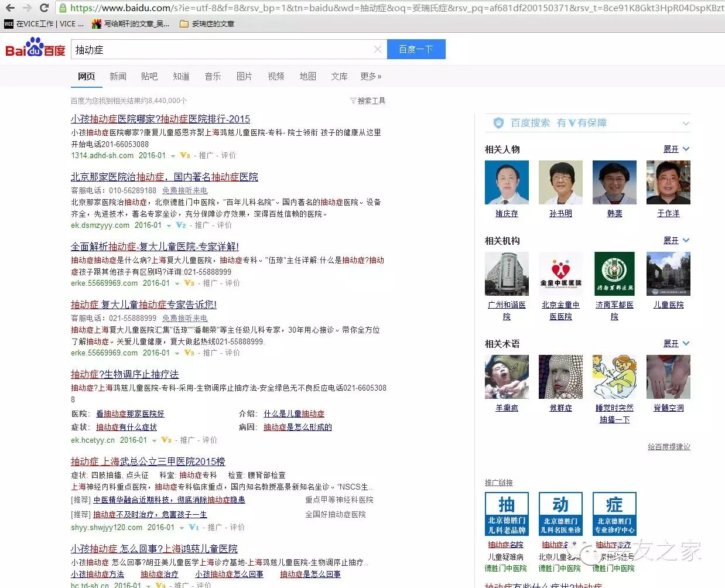This screenshot has width=725, height=588.
Task: Open the 搜索工具 filter
Action: [x=368, y=101]
